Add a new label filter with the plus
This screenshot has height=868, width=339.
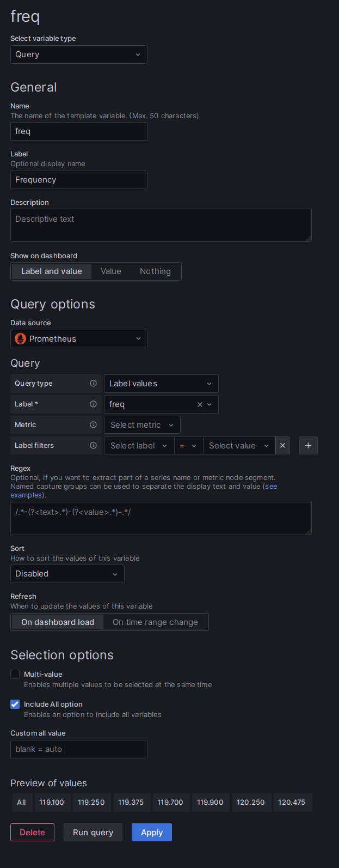coord(308,445)
